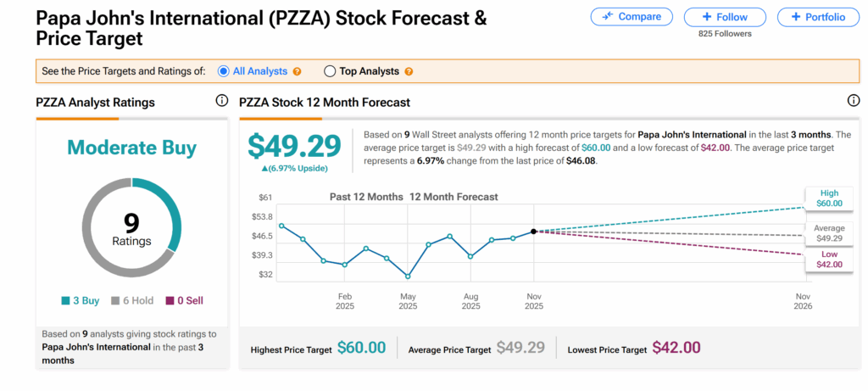868x391 pixels.
Task: Click the 9 Ratings donut chart
Action: click(x=131, y=228)
